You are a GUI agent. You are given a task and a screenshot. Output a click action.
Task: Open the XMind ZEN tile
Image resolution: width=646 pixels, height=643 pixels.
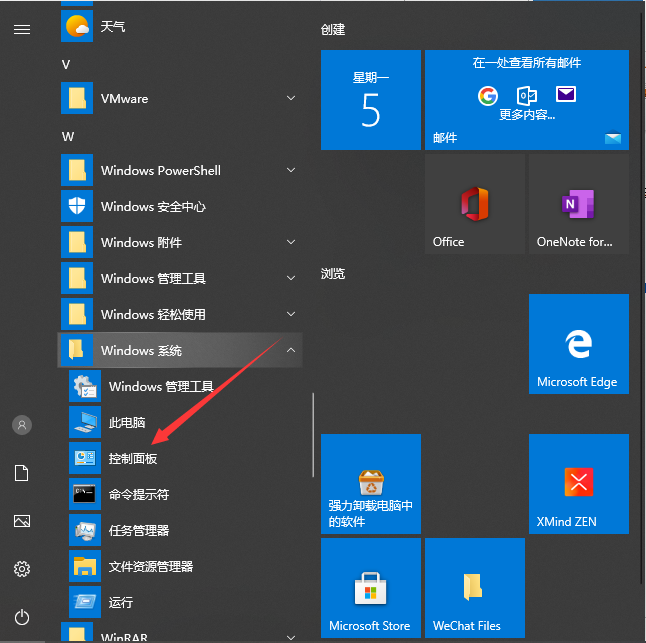tap(578, 484)
